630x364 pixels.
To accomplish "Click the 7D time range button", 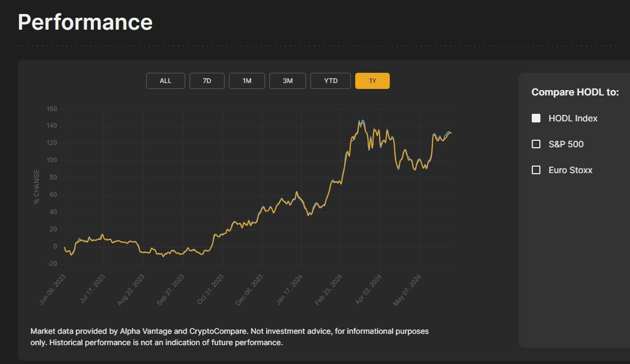I will point(207,80).
